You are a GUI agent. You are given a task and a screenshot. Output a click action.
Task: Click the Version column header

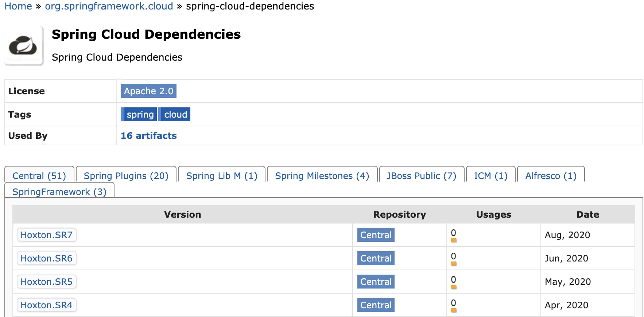point(183,214)
